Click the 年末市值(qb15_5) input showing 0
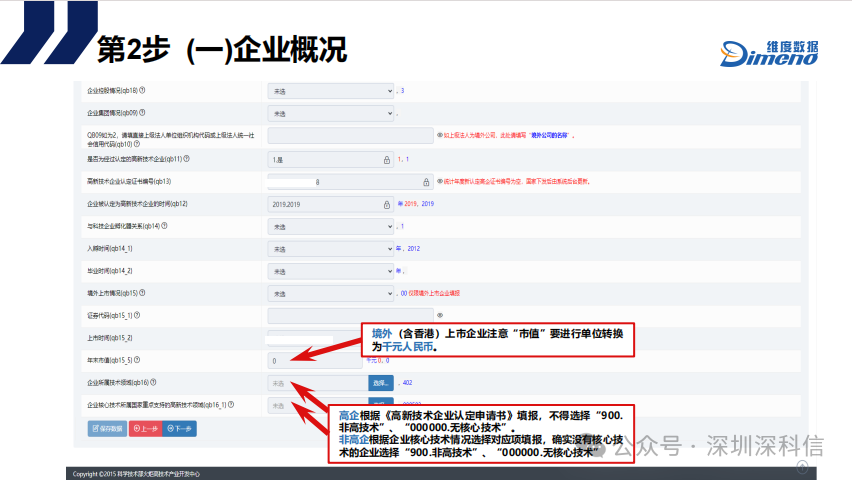Viewport: 852px width, 480px height. (315, 360)
